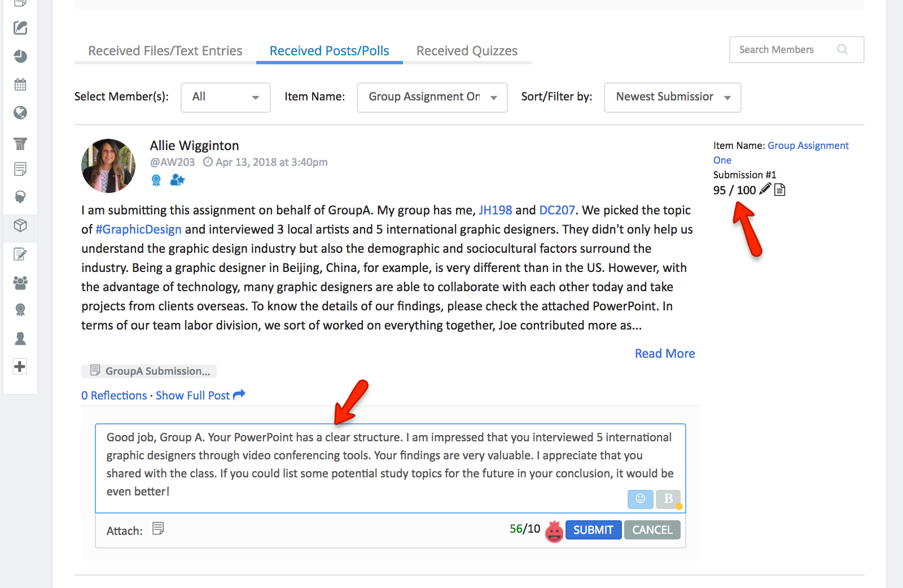Screen dimensions: 903x588
Task: Click the red character face icon near word count
Action: pyautogui.click(x=554, y=531)
